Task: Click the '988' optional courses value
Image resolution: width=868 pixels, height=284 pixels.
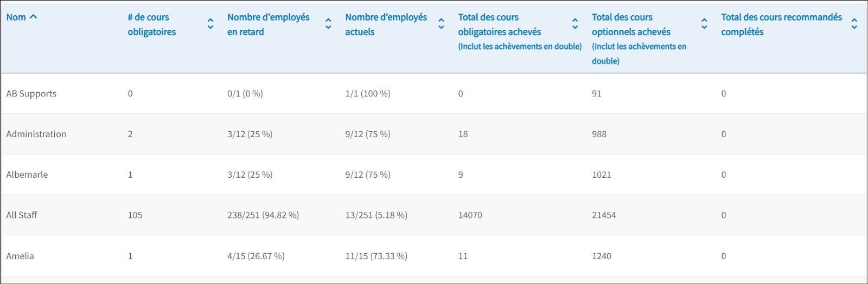Action: [x=599, y=134]
